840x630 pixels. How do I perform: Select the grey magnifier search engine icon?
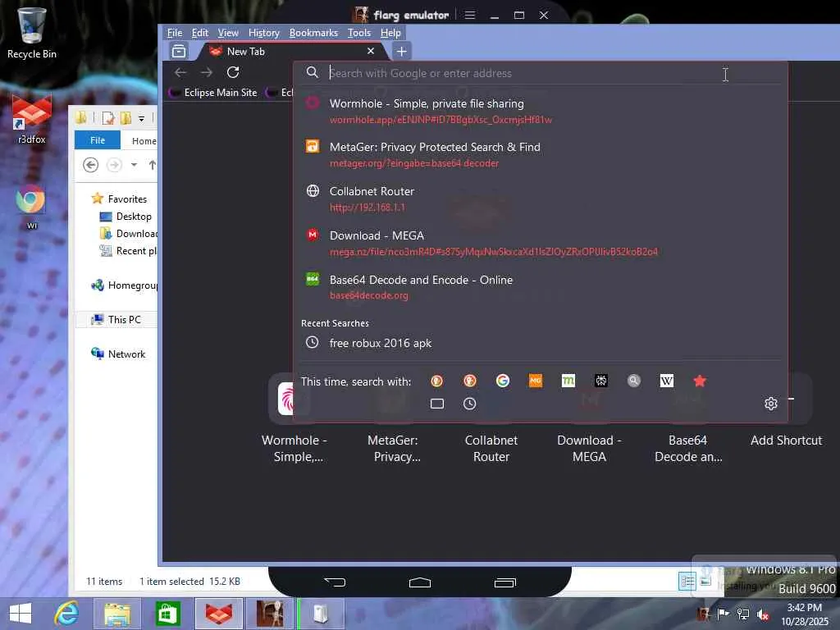(x=634, y=381)
